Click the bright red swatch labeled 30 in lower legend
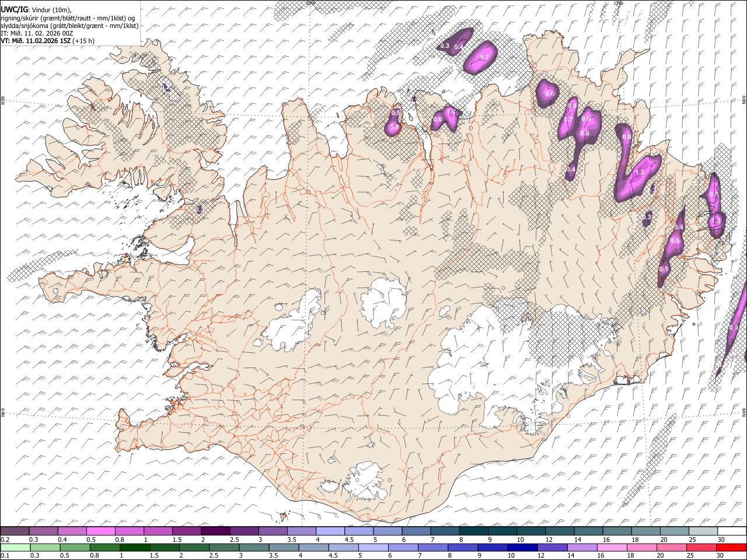This screenshot has width=747, height=560. tap(731, 548)
